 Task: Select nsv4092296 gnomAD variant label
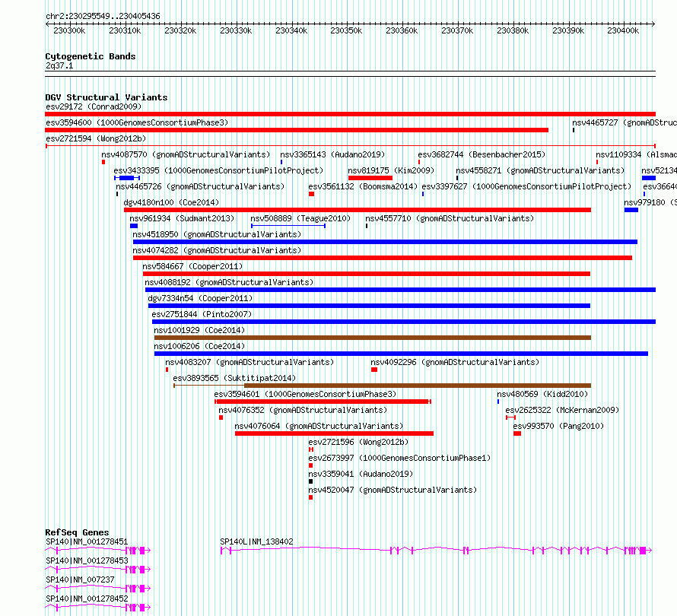[455, 362]
